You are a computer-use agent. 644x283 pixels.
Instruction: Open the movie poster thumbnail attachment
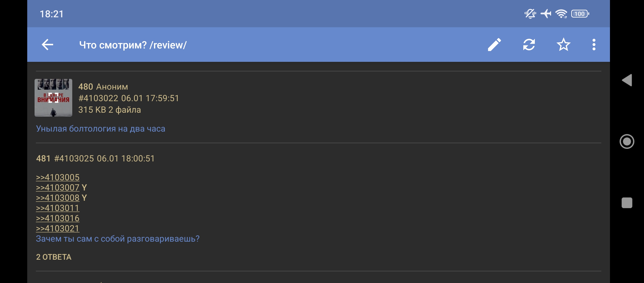[x=53, y=98]
